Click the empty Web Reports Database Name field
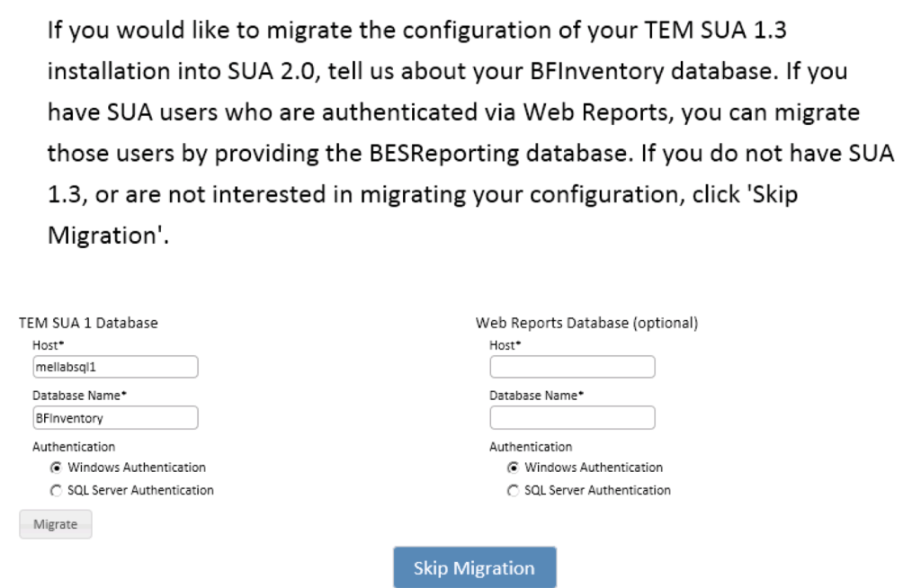Viewport: 921px width, 588px height. coord(572,417)
